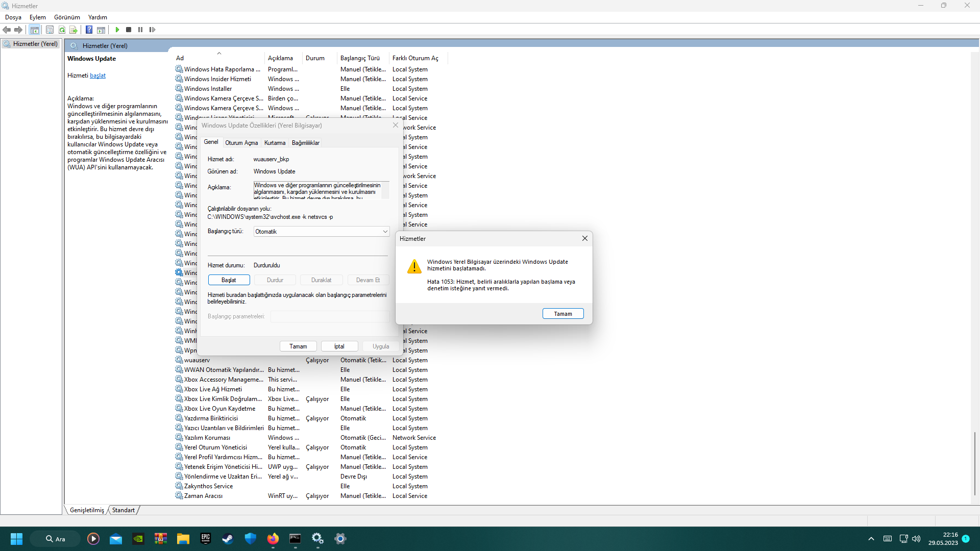Click the Back arrow in toolbar
980x551 pixels.
(x=7, y=30)
